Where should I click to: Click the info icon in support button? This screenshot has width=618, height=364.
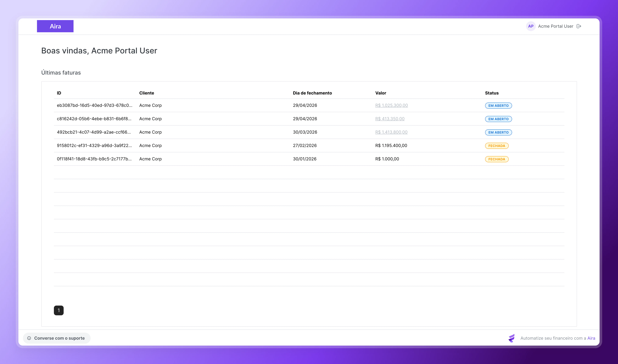click(29, 338)
